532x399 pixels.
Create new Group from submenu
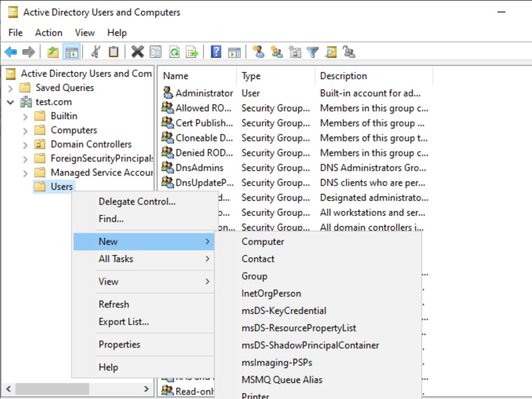(x=318, y=276)
